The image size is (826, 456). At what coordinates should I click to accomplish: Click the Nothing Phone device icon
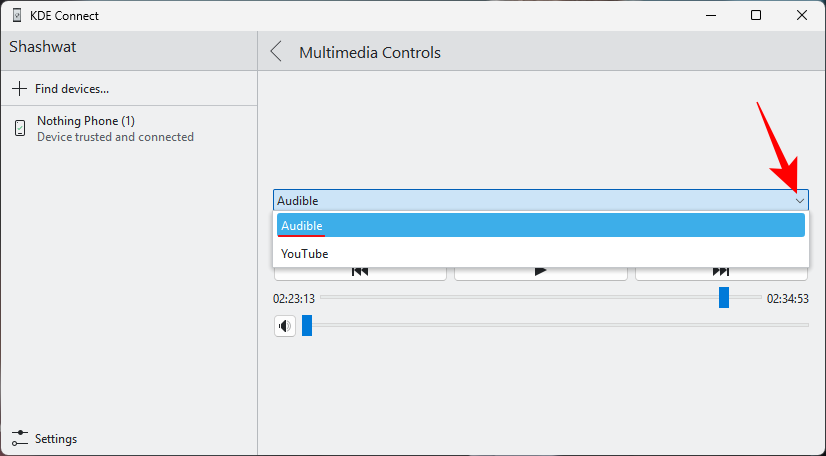(x=20, y=128)
